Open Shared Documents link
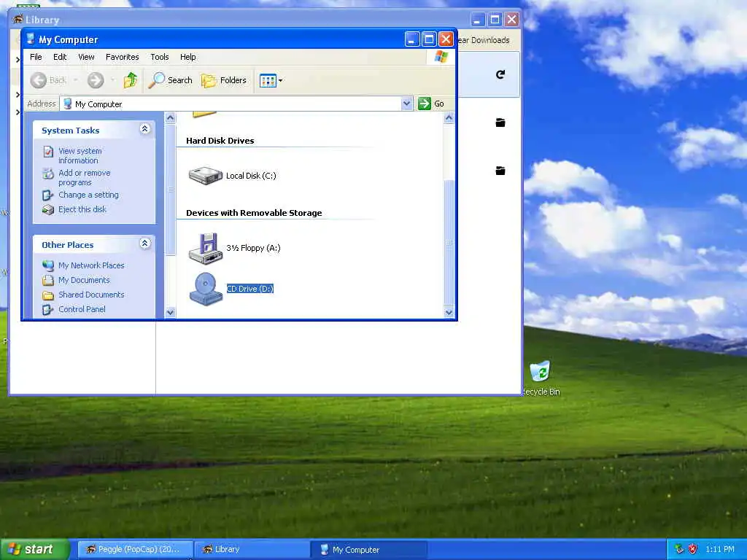The width and height of the screenshot is (747, 560). [91, 295]
